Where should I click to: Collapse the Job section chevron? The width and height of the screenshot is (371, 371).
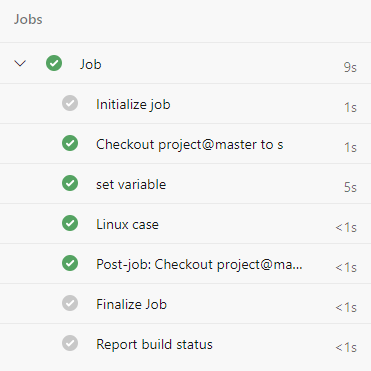pos(20,63)
